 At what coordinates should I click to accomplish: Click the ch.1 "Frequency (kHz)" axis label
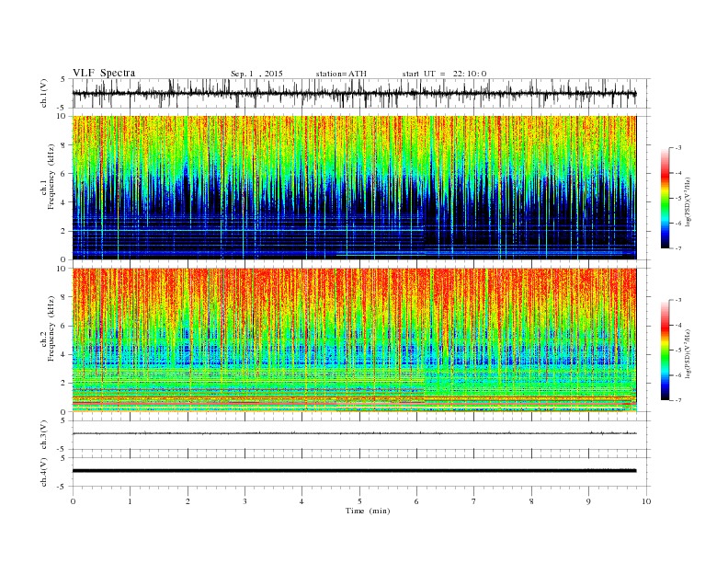point(51,177)
